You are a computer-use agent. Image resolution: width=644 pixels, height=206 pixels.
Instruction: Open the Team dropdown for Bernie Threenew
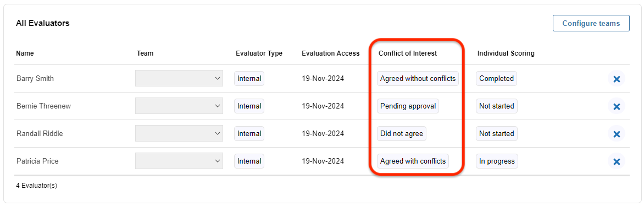click(x=179, y=106)
